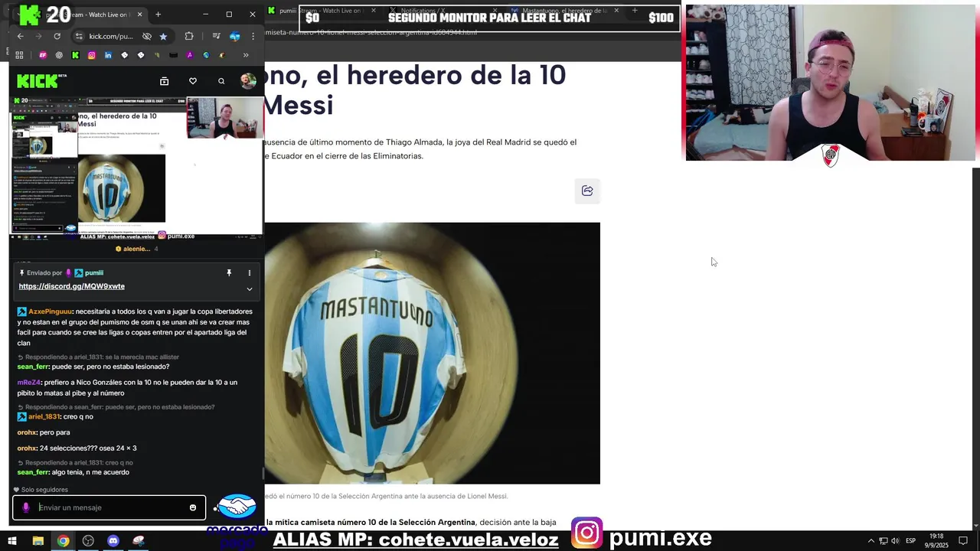Image resolution: width=980 pixels, height=551 pixels.
Task: Open the emoji picker in chat input
Action: pyautogui.click(x=193, y=507)
